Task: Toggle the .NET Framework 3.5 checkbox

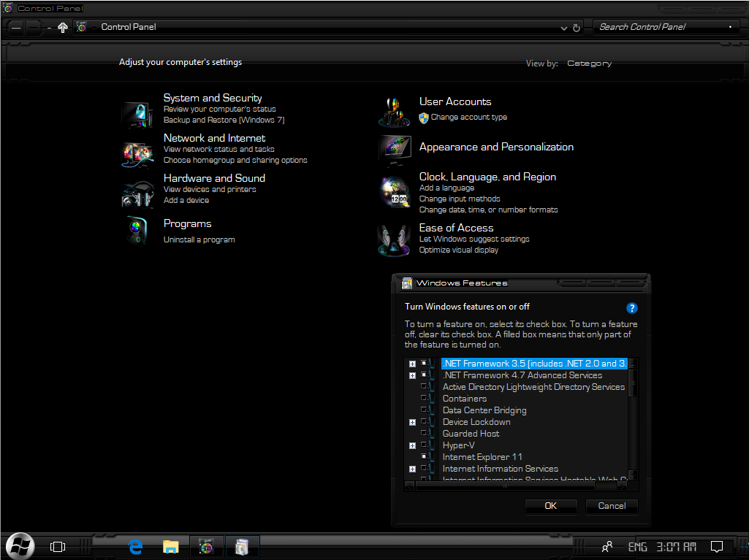Action: pyautogui.click(x=424, y=364)
